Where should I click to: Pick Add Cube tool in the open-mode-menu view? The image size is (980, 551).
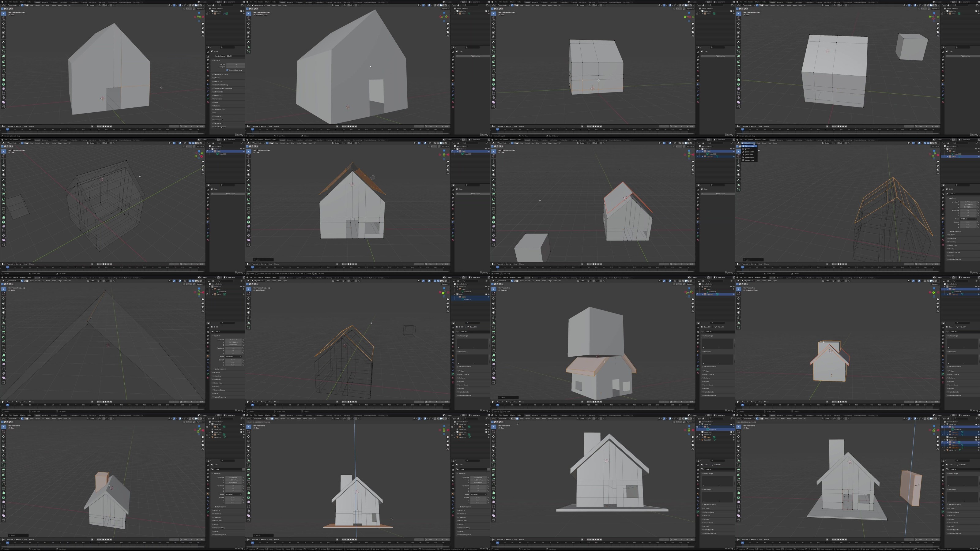coord(738,190)
